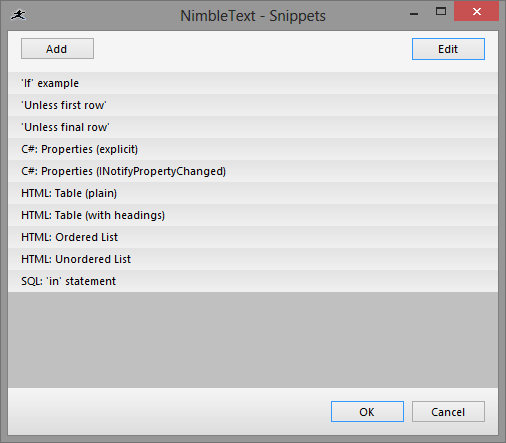Select the HTML: Unordered List snippet
The height and width of the screenshot is (443, 506).
point(253,259)
